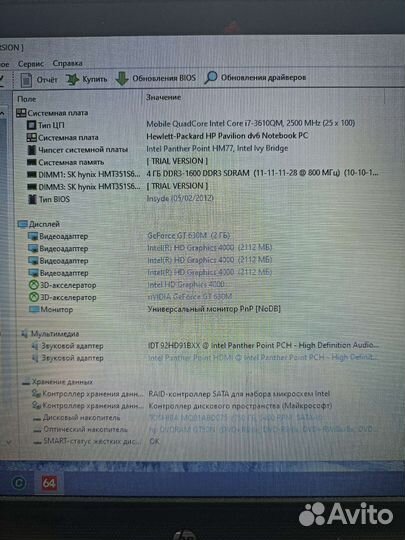Click Контроллер дискового пространства (Майкрософт) value
Image resolution: width=405 pixels, height=540 pixels.
[240, 406]
